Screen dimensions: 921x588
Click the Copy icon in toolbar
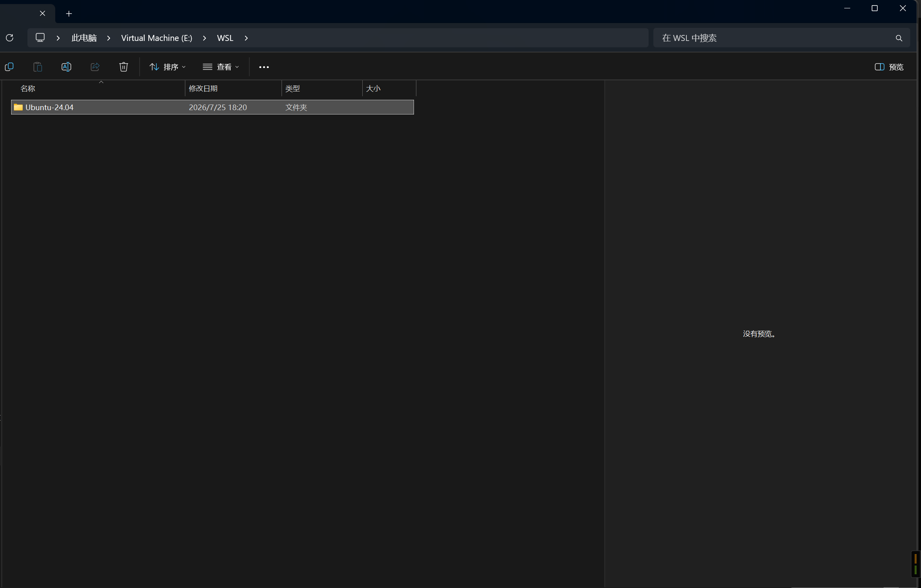(9, 67)
